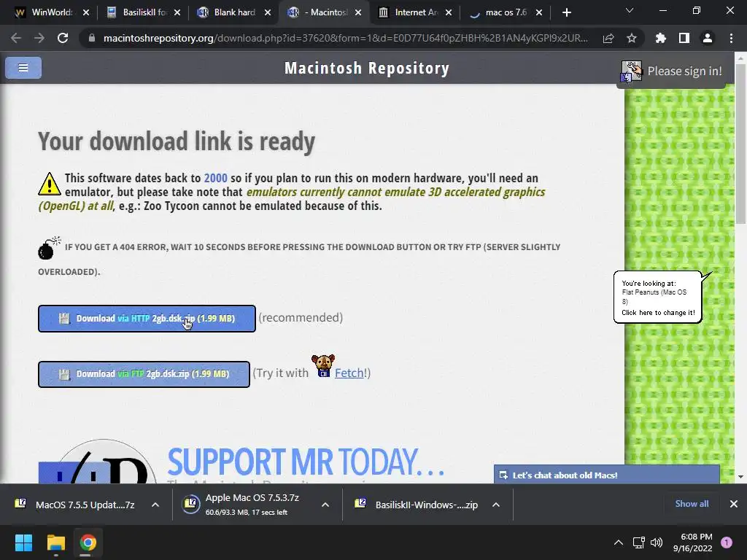
Task: Click the floppy icon on HTTP download button
Action: 64,319
